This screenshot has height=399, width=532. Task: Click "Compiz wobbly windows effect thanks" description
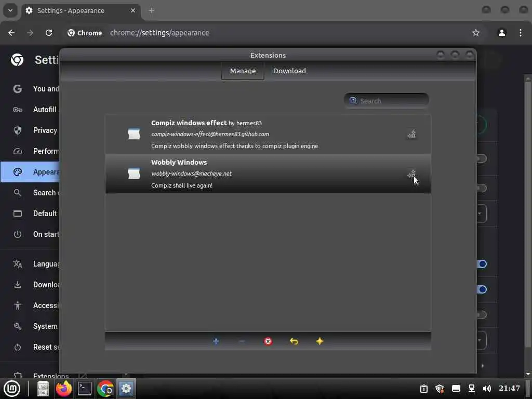pyautogui.click(x=234, y=146)
